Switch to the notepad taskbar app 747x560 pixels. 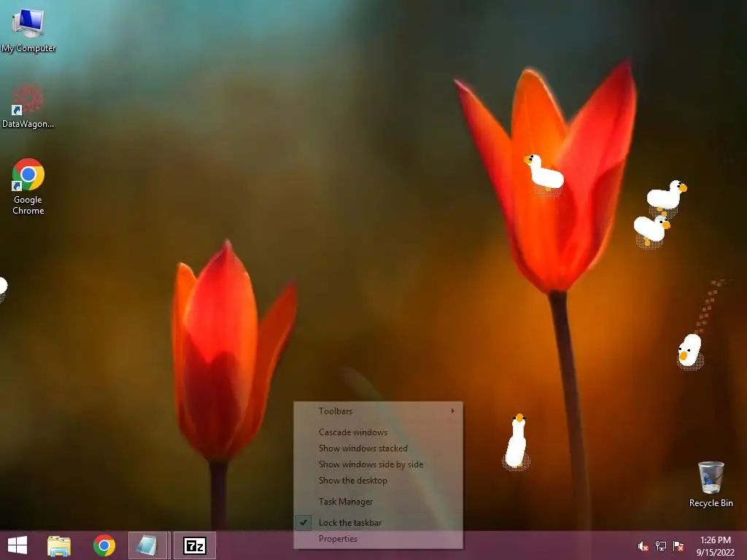(147, 545)
